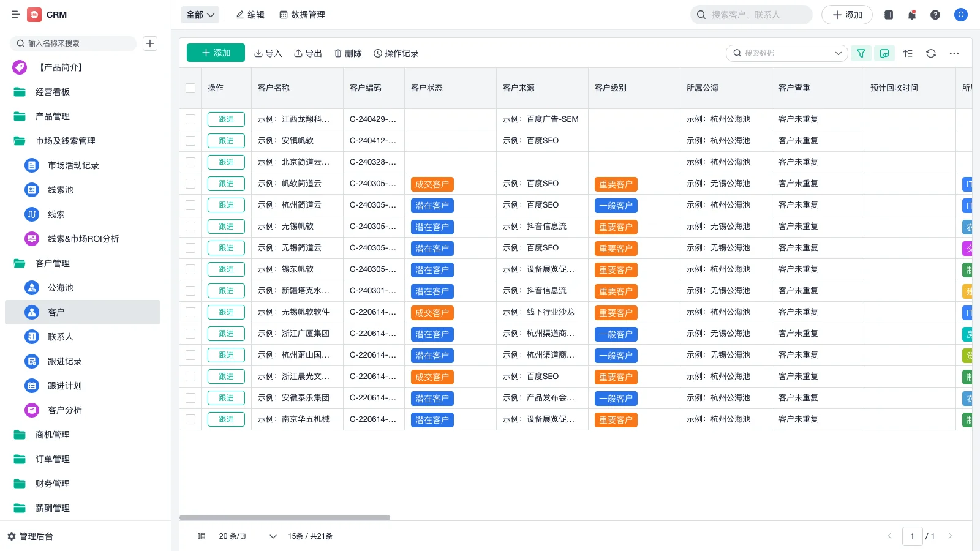Viewport: 980px width, 551px height.
Task: Open the 公海池 icon in the sidebar
Action: (x=32, y=288)
